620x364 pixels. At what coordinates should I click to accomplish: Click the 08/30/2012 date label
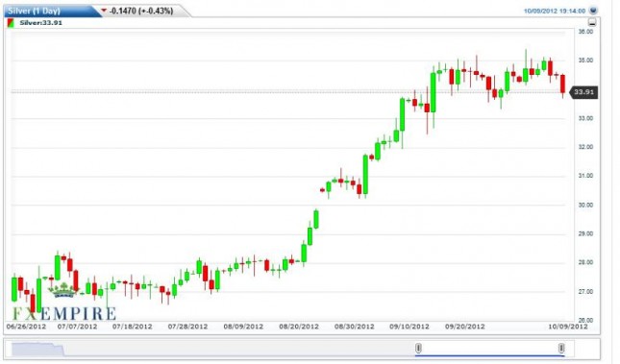tap(355, 327)
